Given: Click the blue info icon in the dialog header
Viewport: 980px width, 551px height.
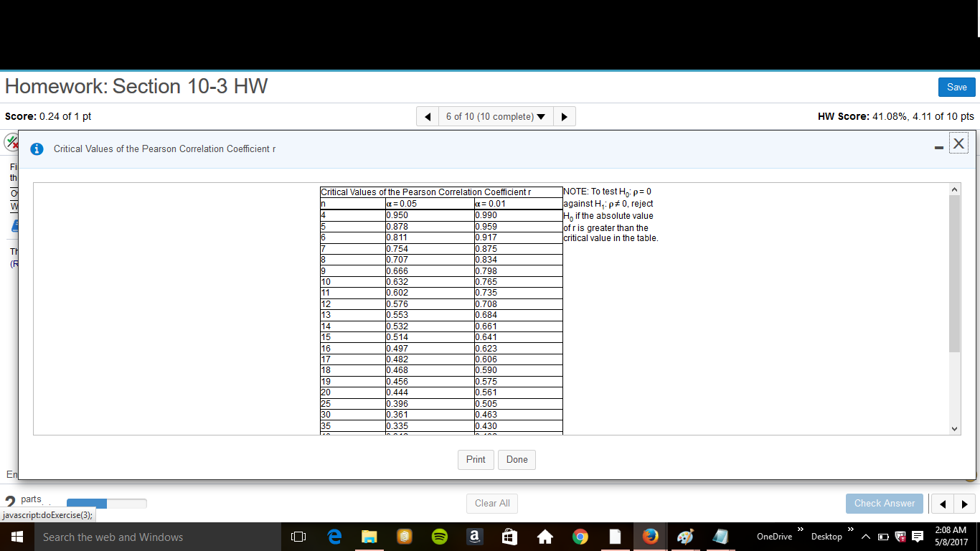Looking at the screenshot, I should click(x=37, y=149).
